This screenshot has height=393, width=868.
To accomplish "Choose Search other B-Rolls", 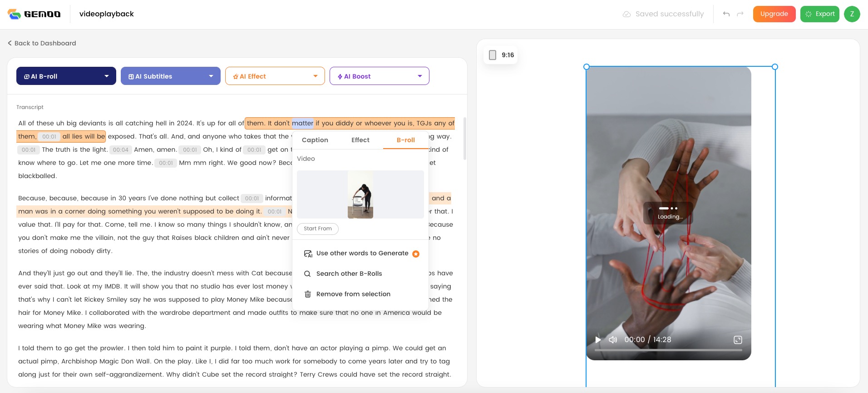I will pos(349,274).
